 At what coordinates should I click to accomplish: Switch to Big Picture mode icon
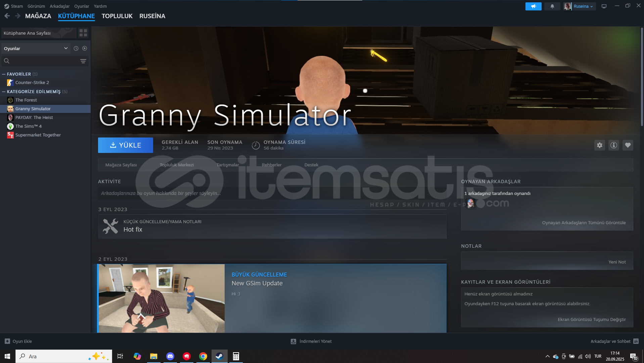point(604,6)
